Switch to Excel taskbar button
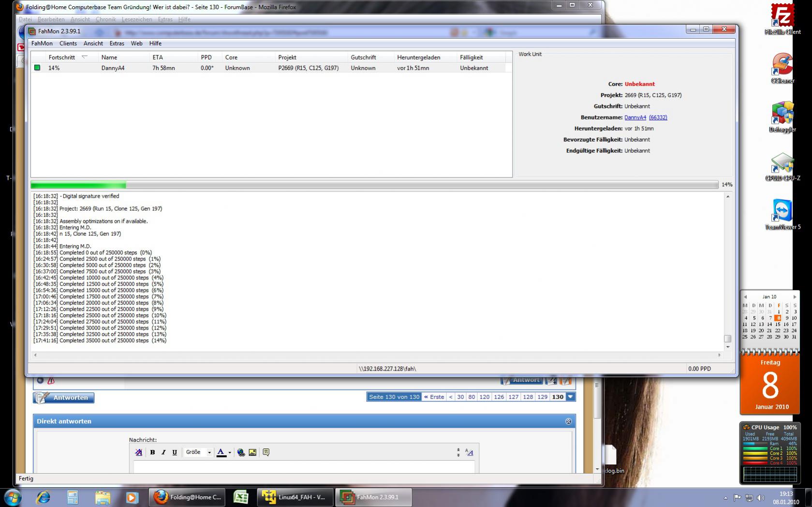This screenshot has height=507, width=812. (241, 497)
